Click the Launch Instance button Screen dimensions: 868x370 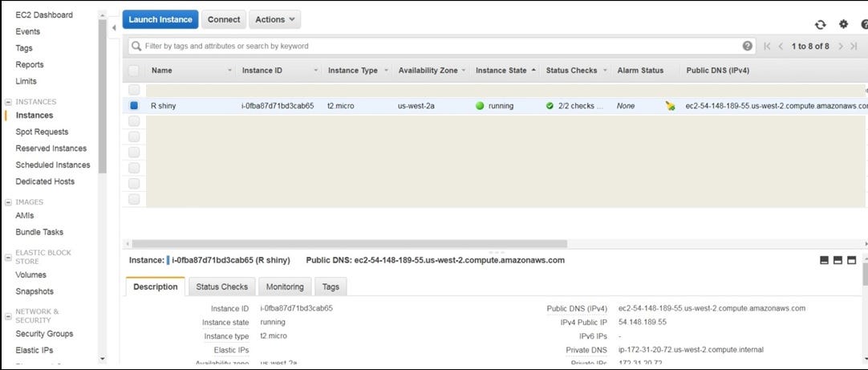click(x=160, y=19)
